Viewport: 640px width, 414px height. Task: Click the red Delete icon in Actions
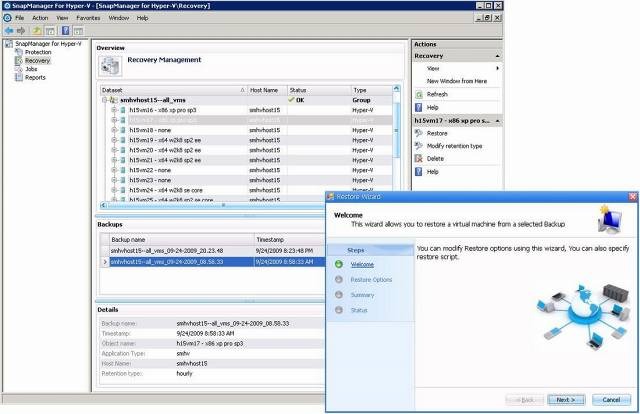click(x=419, y=158)
